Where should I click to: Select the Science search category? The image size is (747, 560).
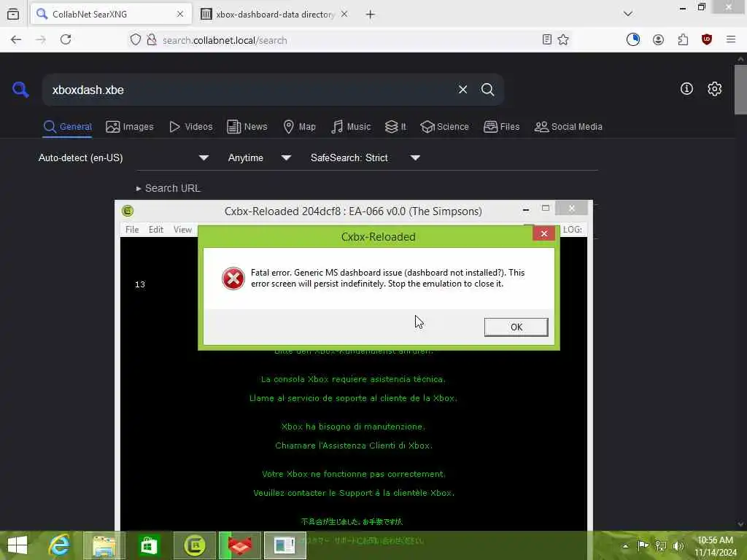coord(444,127)
